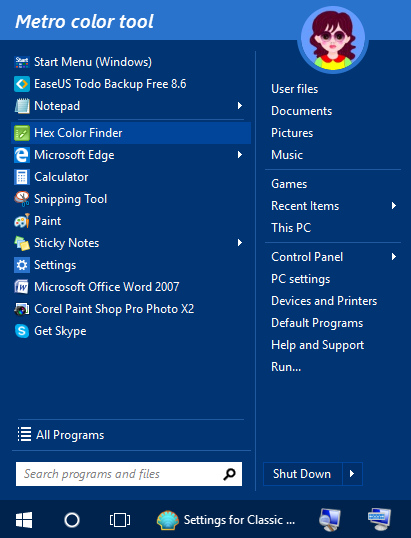Click the Paint palette icon
Image resolution: width=411 pixels, height=538 pixels.
click(22, 221)
